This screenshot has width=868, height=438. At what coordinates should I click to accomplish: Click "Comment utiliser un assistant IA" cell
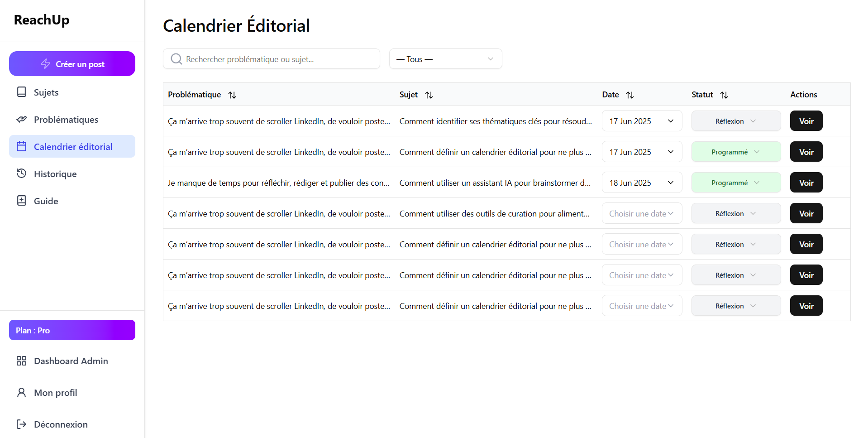pos(495,183)
